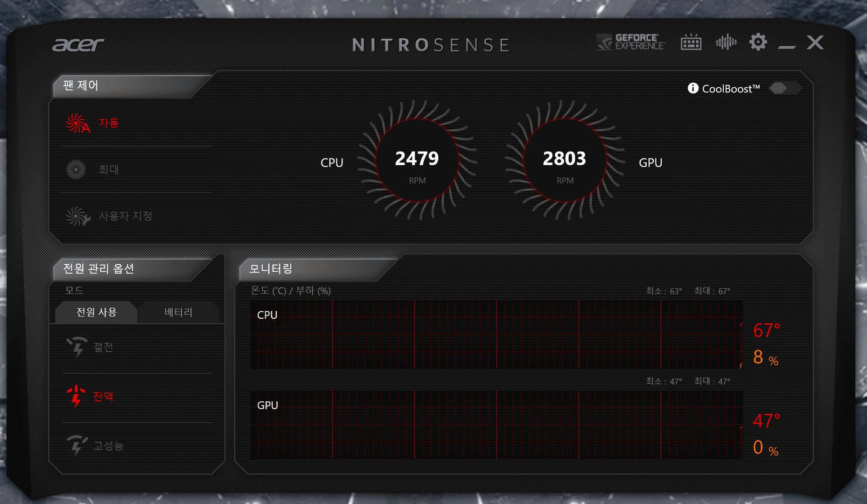Viewport: 867px width, 504px height.
Task: Click the CPU load 8 % value
Action: pyautogui.click(x=765, y=358)
